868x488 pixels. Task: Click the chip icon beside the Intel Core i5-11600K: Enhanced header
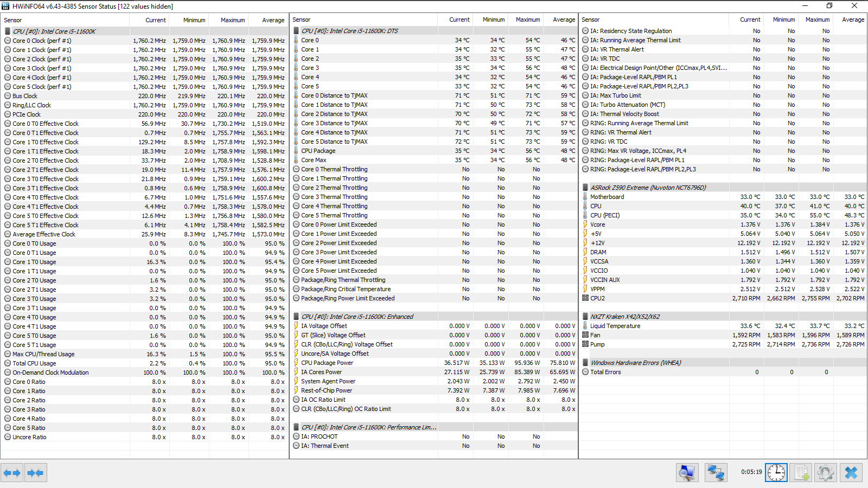(296, 317)
